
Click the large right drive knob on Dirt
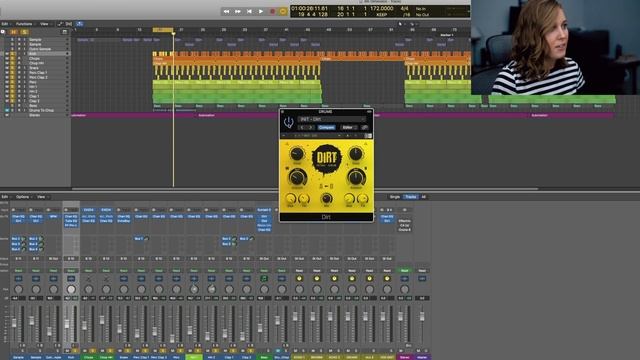point(356,178)
